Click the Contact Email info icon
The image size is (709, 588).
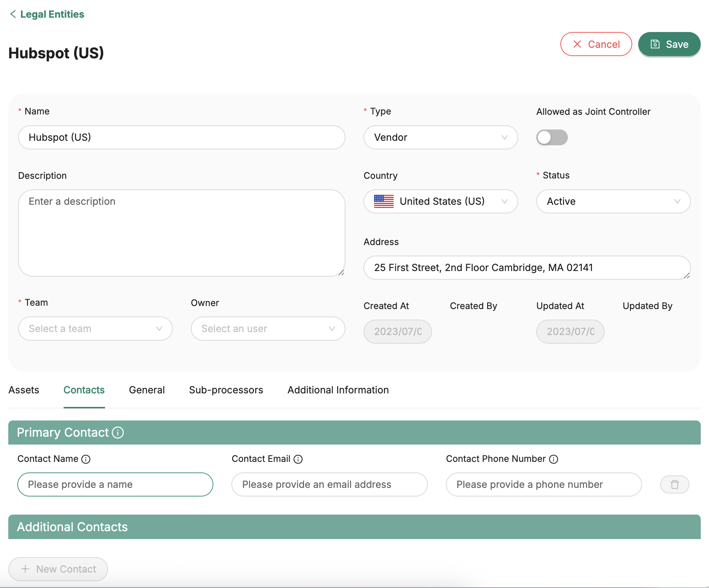click(x=298, y=459)
